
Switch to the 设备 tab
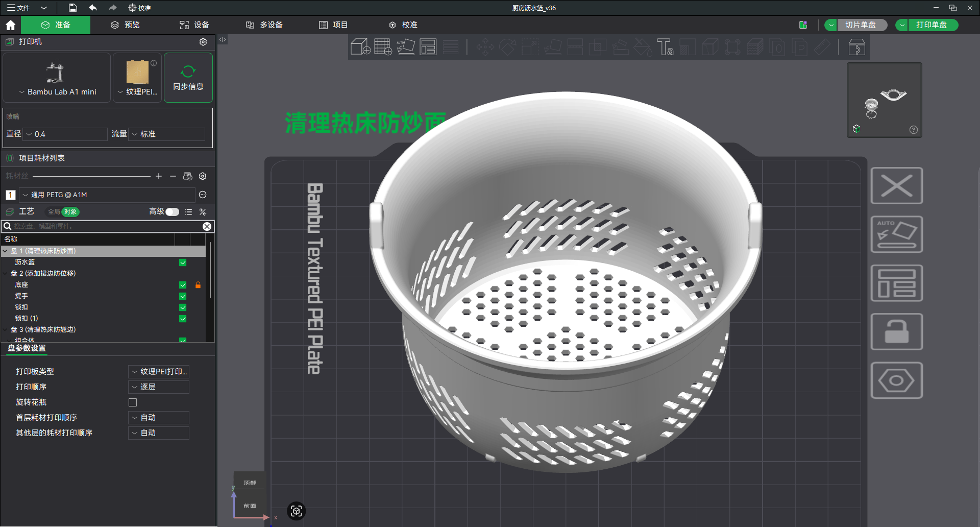(194, 25)
